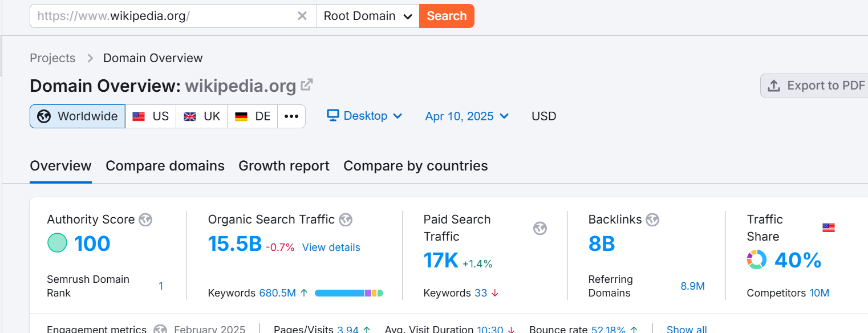Switch to the Compare domains tab

coord(165,166)
